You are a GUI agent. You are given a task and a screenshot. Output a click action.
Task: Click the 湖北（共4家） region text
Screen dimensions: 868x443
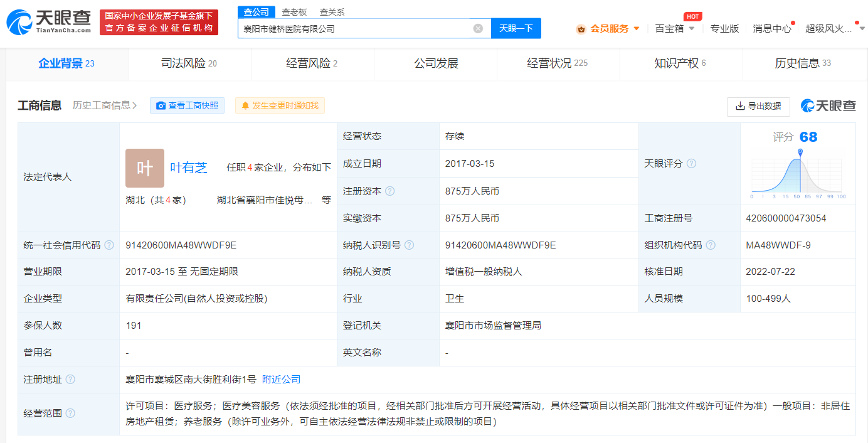point(156,200)
